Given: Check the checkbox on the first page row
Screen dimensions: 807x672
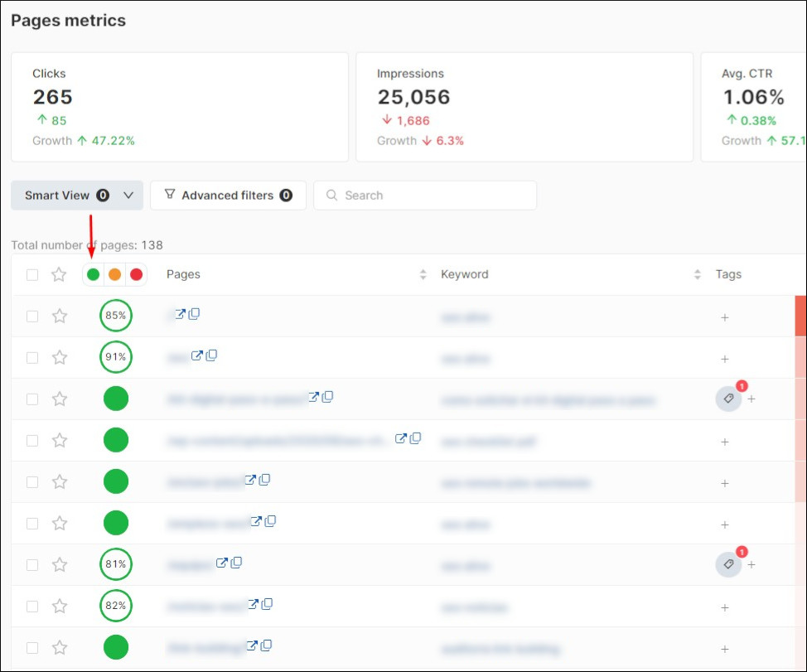Looking at the screenshot, I should pos(31,316).
